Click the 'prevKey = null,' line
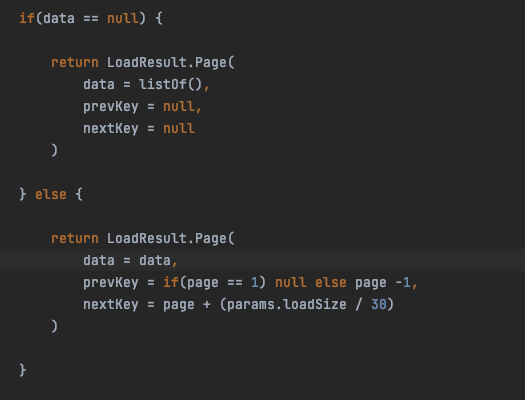This screenshot has height=400, width=525. (142, 106)
